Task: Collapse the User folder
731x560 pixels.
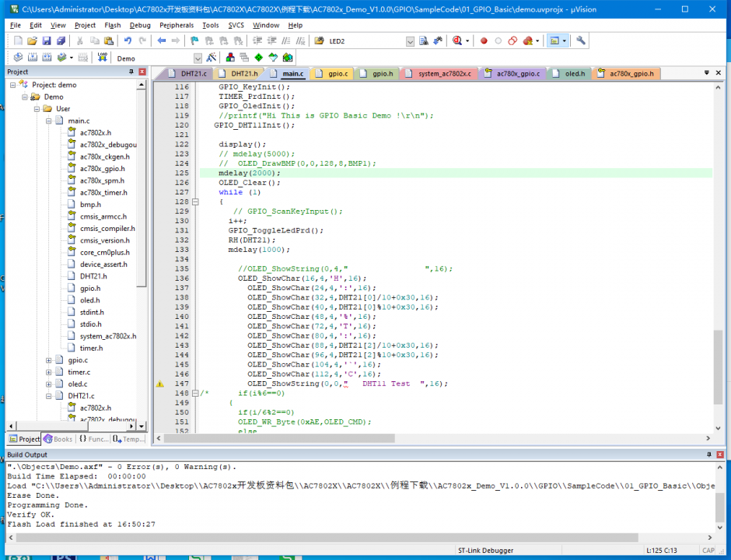Action: (37, 109)
